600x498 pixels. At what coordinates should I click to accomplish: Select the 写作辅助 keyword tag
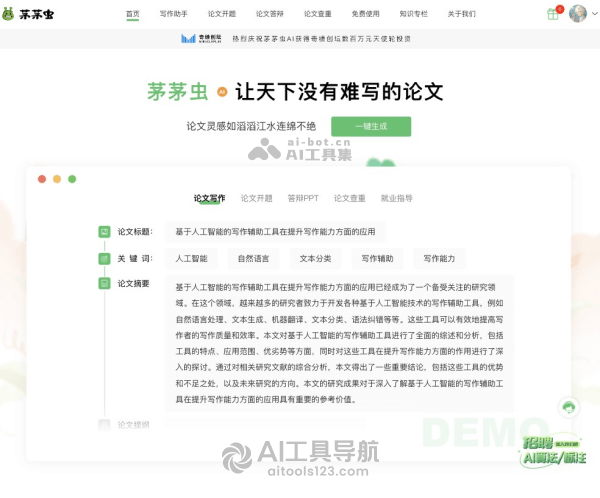pos(377,259)
